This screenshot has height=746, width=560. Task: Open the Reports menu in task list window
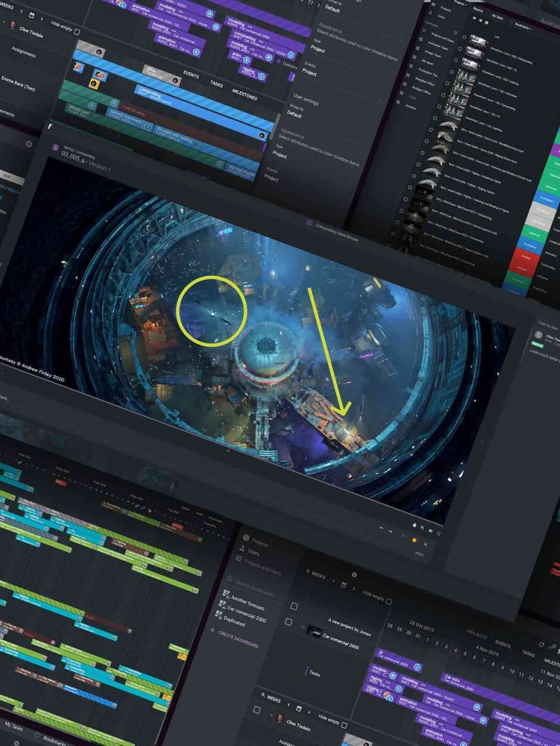coord(478,10)
